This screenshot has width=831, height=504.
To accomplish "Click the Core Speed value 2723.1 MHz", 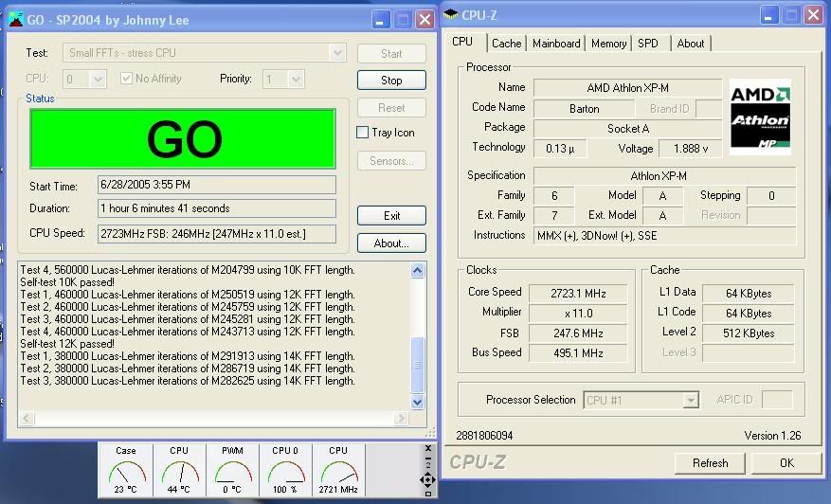I will (x=578, y=294).
